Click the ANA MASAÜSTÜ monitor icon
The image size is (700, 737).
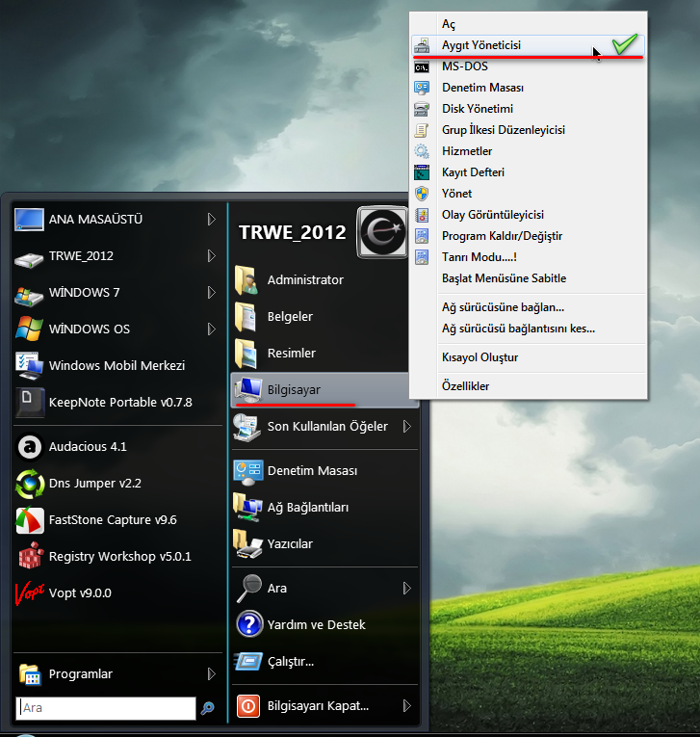tap(29, 220)
